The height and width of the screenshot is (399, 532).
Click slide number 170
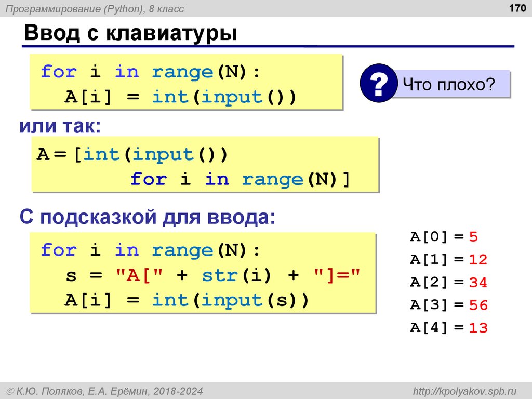[x=517, y=8]
